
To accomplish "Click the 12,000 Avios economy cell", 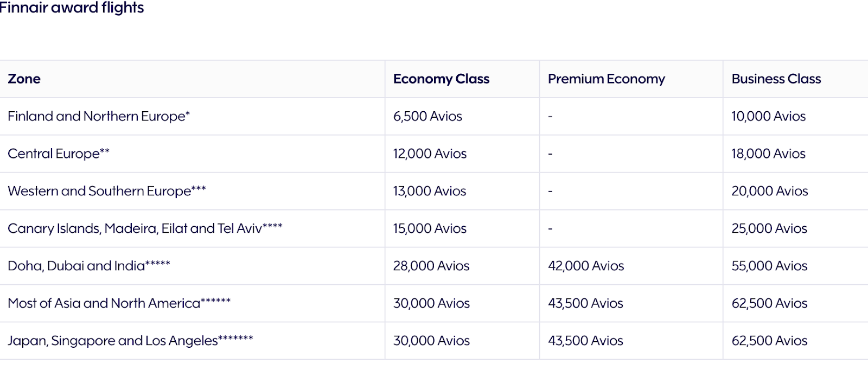I will click(430, 154).
